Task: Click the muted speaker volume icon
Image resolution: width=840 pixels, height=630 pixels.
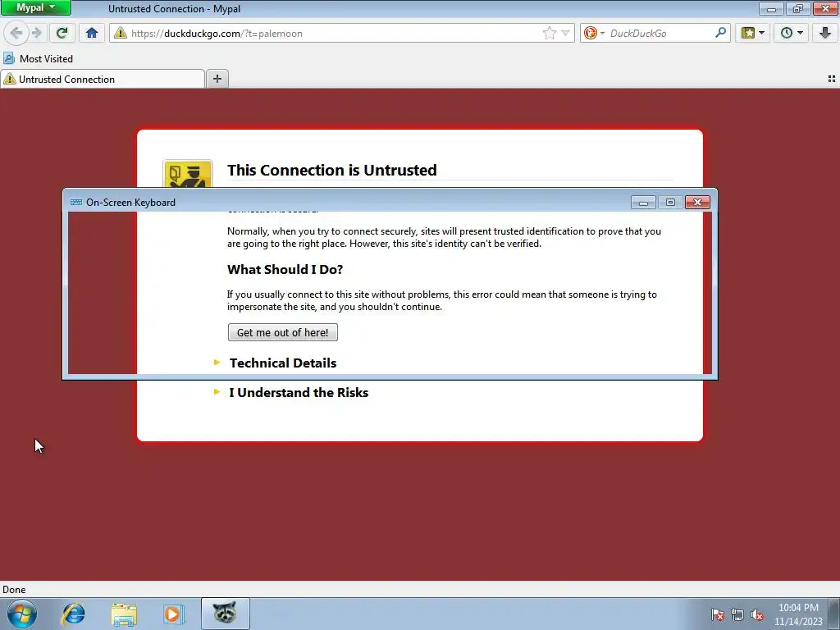Action: pyautogui.click(x=757, y=614)
